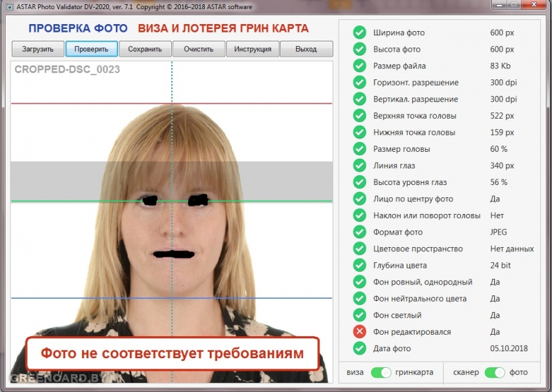This screenshot has height=392, width=552.
Task: Click the loaded portrait photo preview
Action: (171, 222)
